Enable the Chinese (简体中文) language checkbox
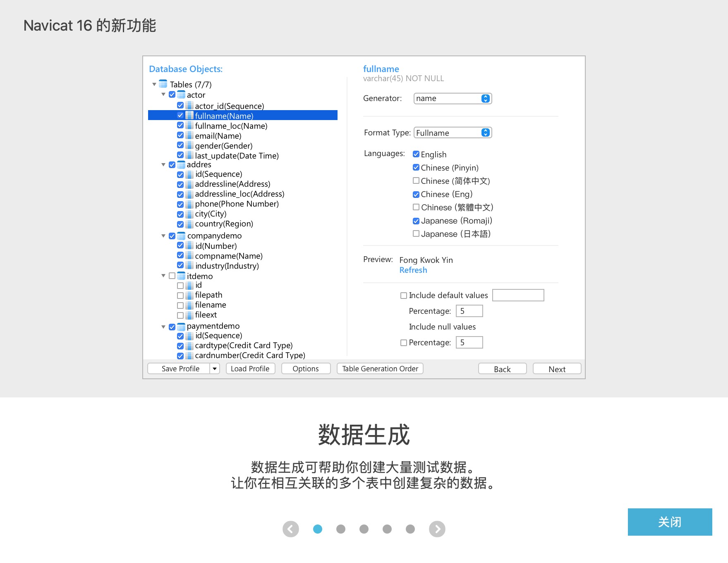The width and height of the screenshot is (728, 563). [x=416, y=180]
